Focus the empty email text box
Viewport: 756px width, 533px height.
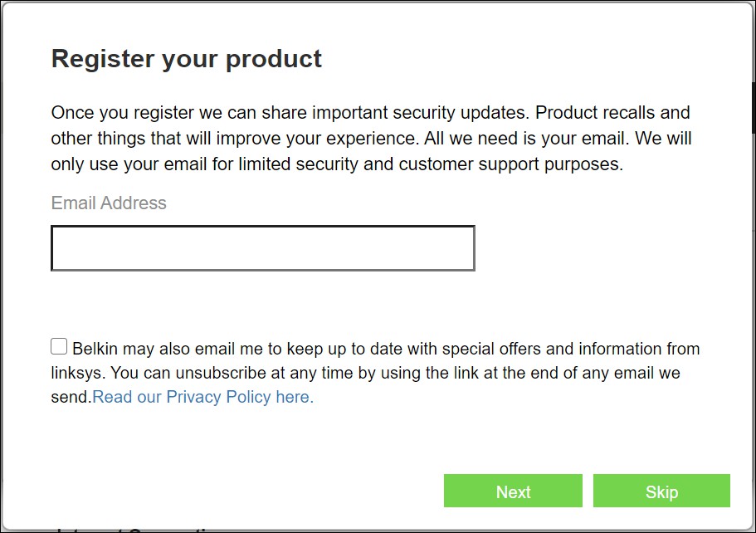[262, 248]
